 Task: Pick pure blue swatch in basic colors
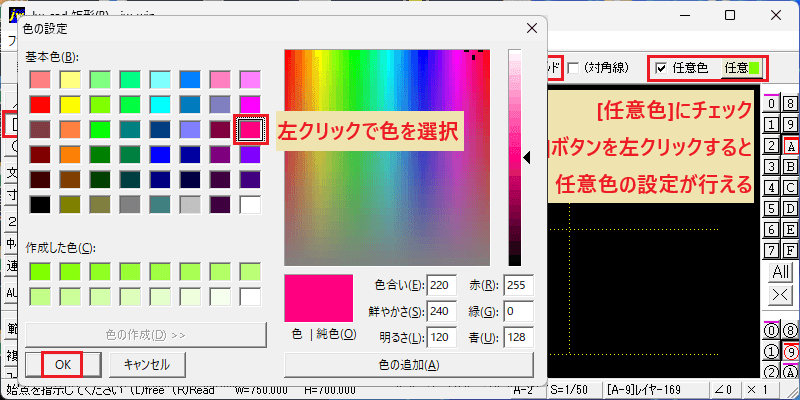pos(160,155)
